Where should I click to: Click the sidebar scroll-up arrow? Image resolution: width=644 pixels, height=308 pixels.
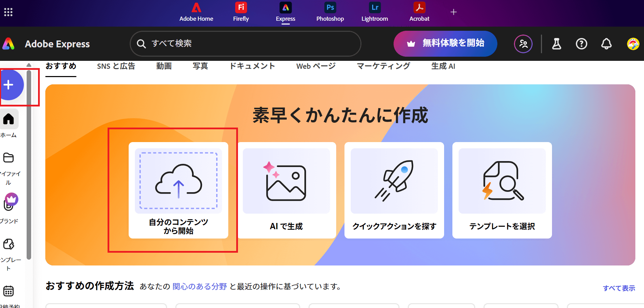(29, 65)
